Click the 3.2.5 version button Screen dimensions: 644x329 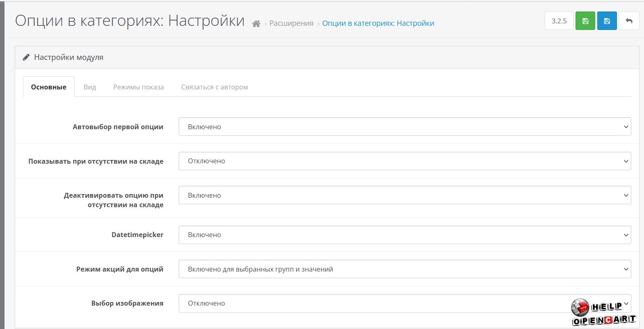click(559, 21)
